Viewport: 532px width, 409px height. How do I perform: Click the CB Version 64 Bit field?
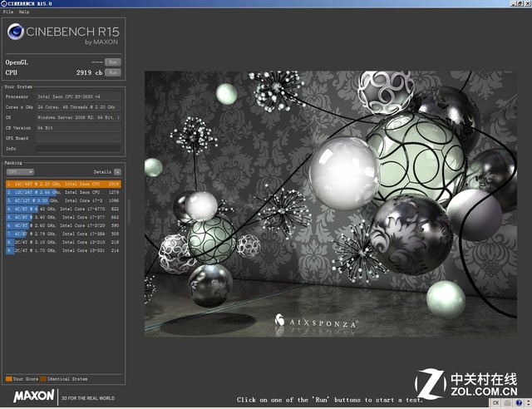[78, 128]
